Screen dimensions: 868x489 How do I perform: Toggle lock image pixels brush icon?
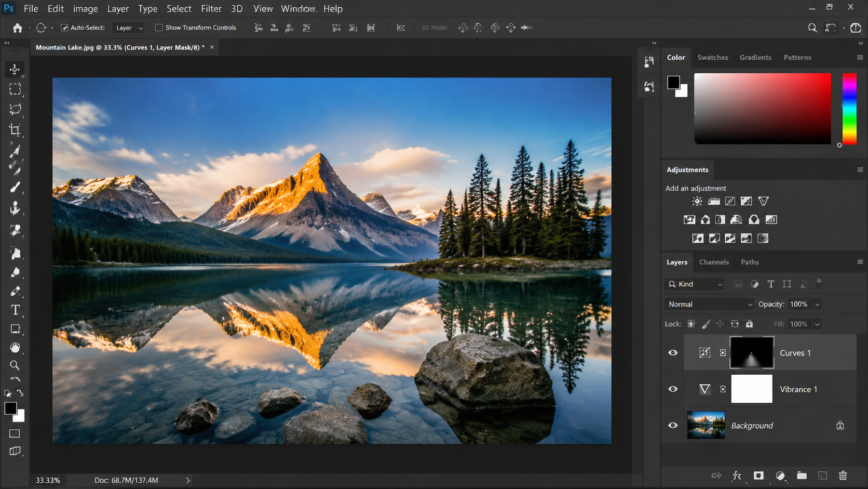[x=706, y=324]
